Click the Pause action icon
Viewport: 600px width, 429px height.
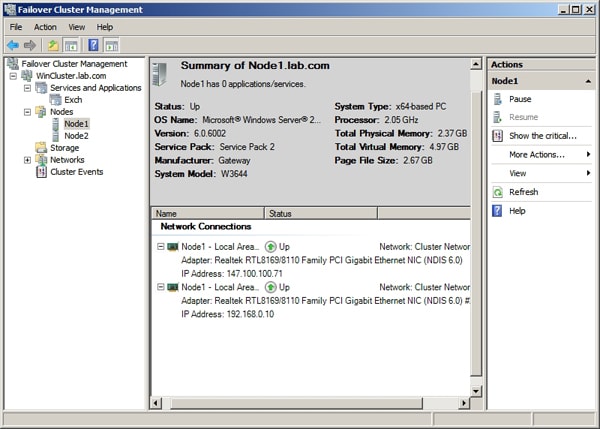tap(497, 99)
